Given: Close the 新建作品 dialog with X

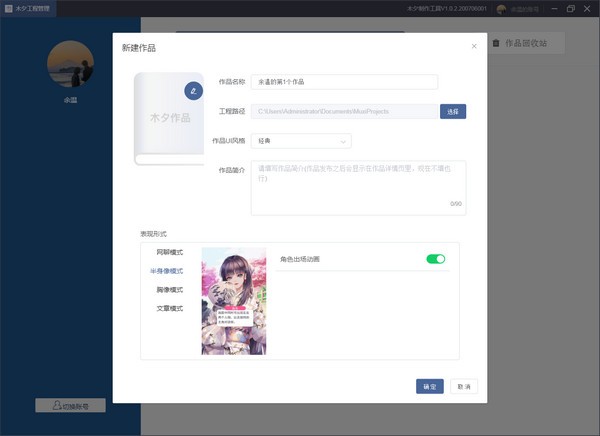Looking at the screenshot, I should pos(474,47).
